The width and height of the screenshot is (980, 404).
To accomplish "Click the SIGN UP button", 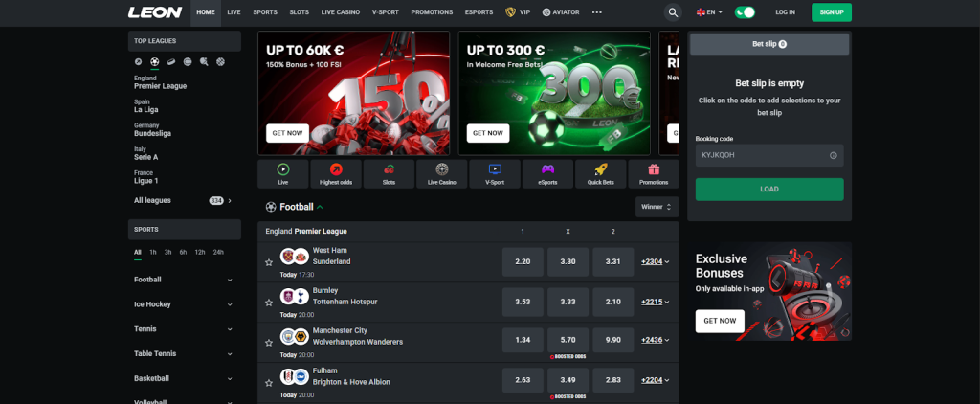I will [x=832, y=12].
